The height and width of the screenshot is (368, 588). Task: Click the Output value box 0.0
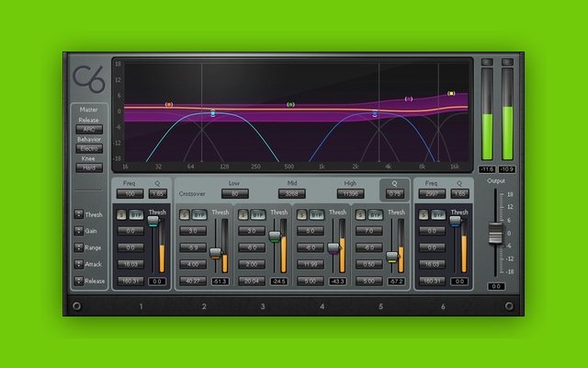(496, 286)
